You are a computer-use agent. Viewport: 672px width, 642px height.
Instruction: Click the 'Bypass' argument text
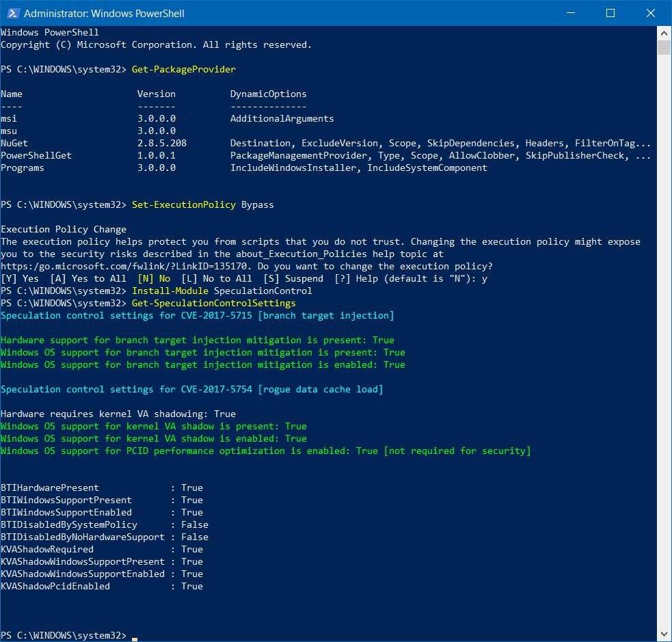258,205
